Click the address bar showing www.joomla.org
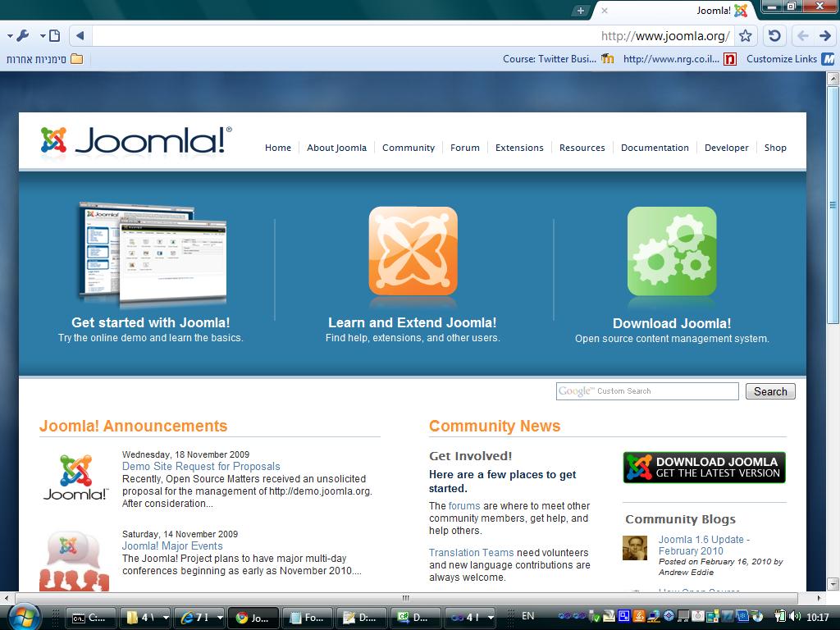 [413, 36]
